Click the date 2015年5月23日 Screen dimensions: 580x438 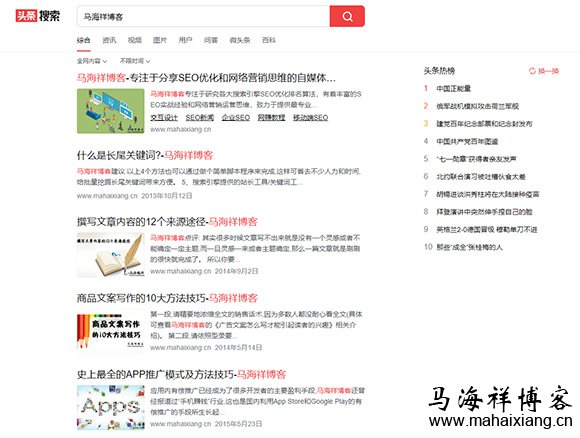(238, 424)
